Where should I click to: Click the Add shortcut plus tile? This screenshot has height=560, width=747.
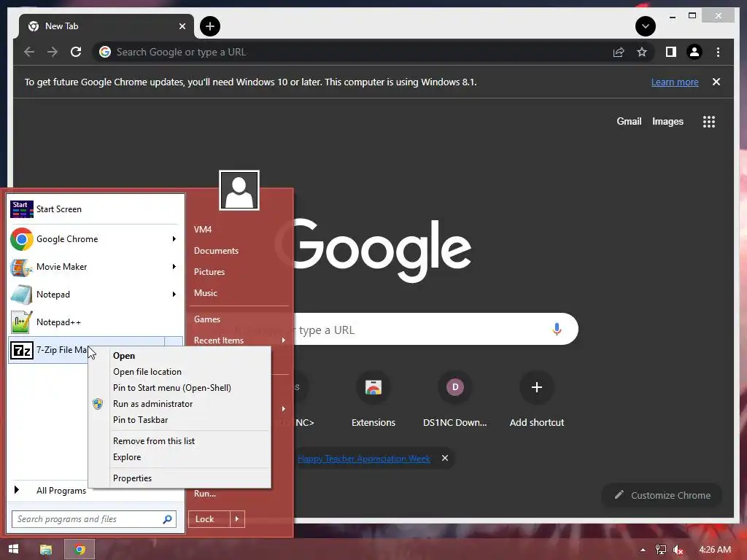[x=536, y=399]
